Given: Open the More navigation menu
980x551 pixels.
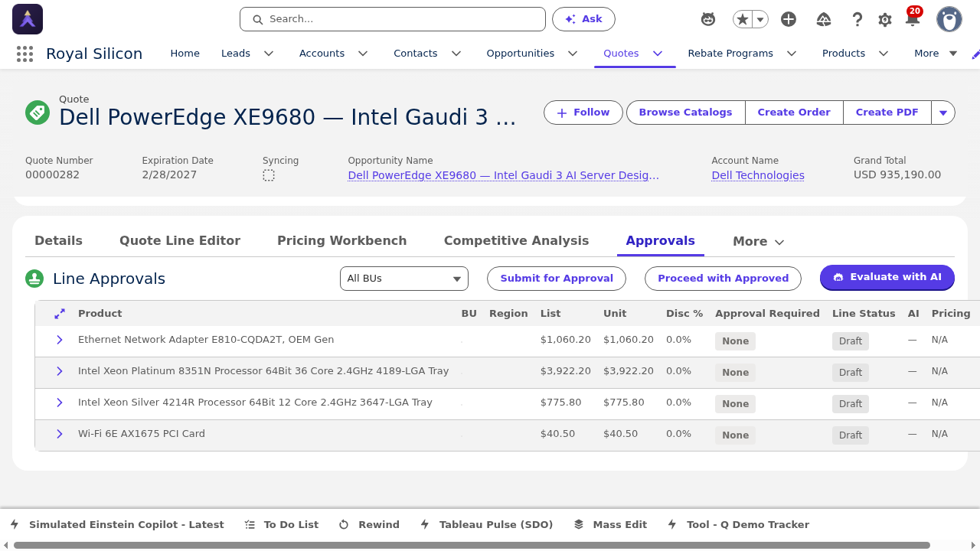Looking at the screenshot, I should [936, 54].
